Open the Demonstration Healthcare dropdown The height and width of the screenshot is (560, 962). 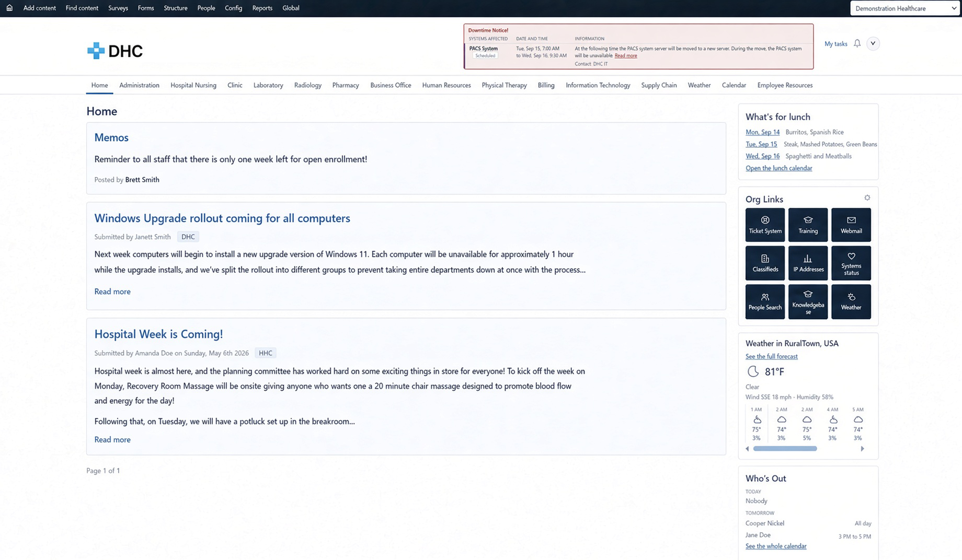pyautogui.click(x=905, y=8)
